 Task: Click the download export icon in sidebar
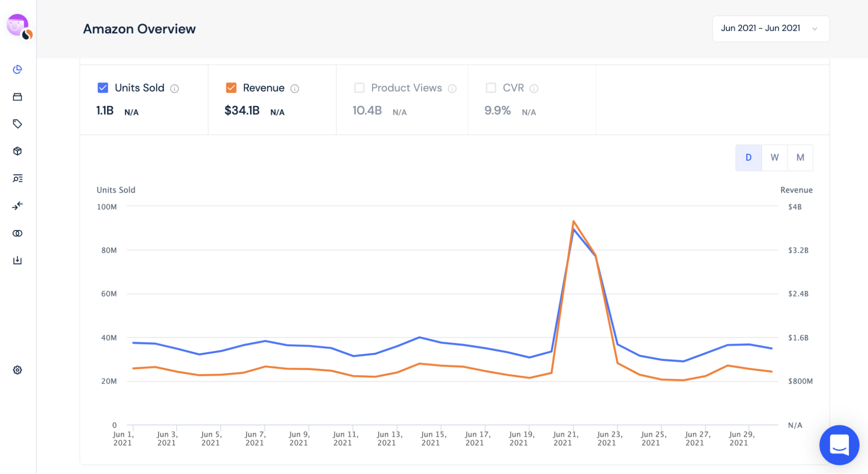[x=17, y=260]
